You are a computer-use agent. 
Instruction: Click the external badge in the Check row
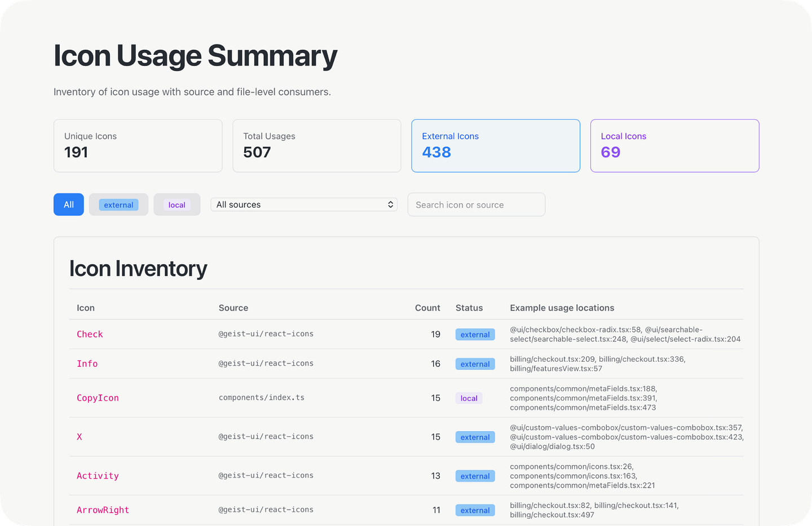pos(475,334)
